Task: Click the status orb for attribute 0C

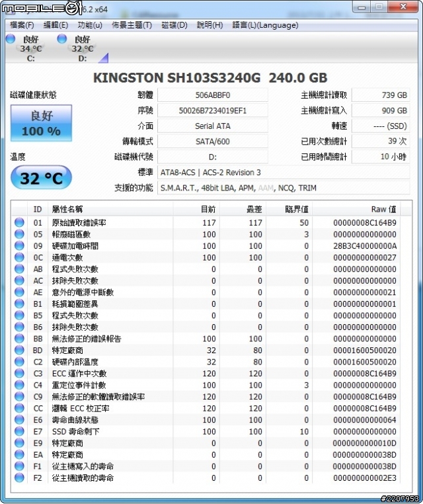Action: coord(19,257)
